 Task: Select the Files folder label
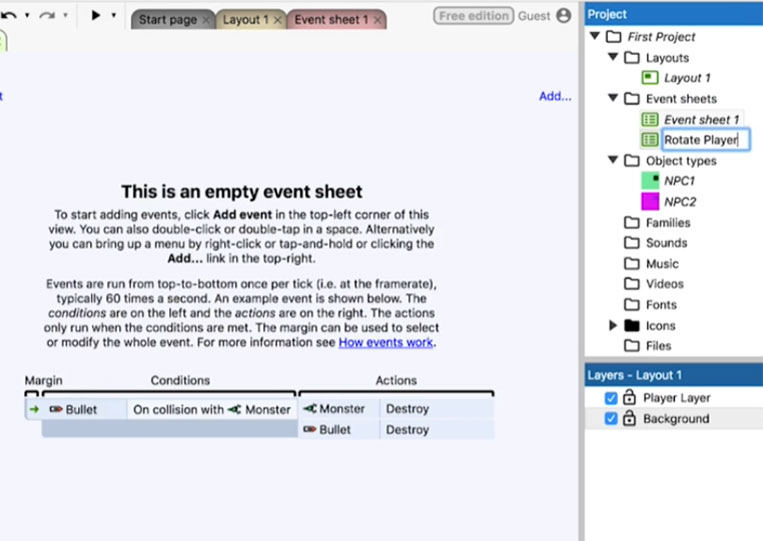[x=658, y=346]
